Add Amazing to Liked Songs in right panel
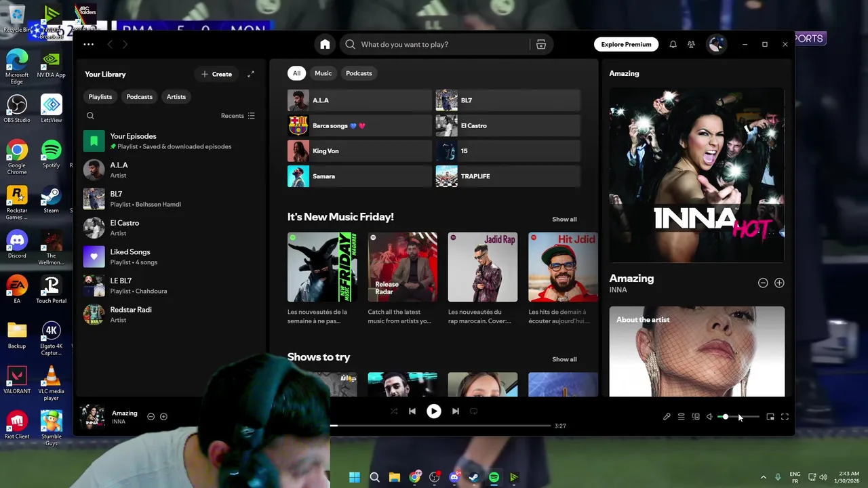 [x=779, y=283]
